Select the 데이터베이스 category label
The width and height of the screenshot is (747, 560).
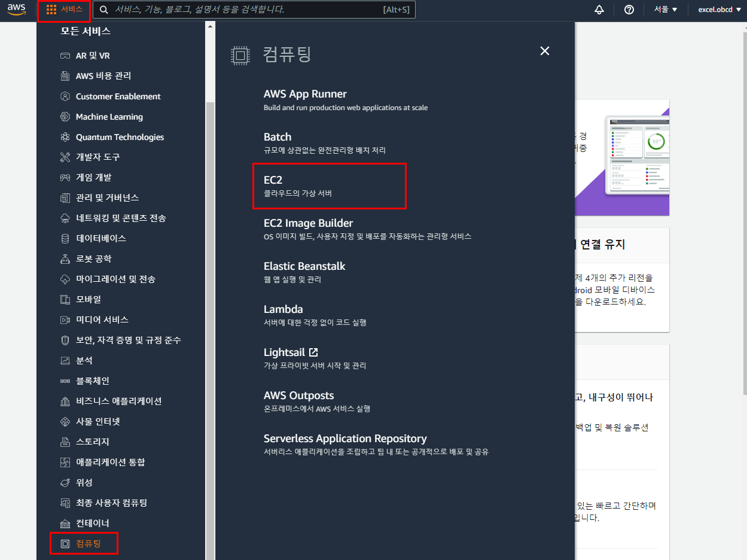point(101,238)
